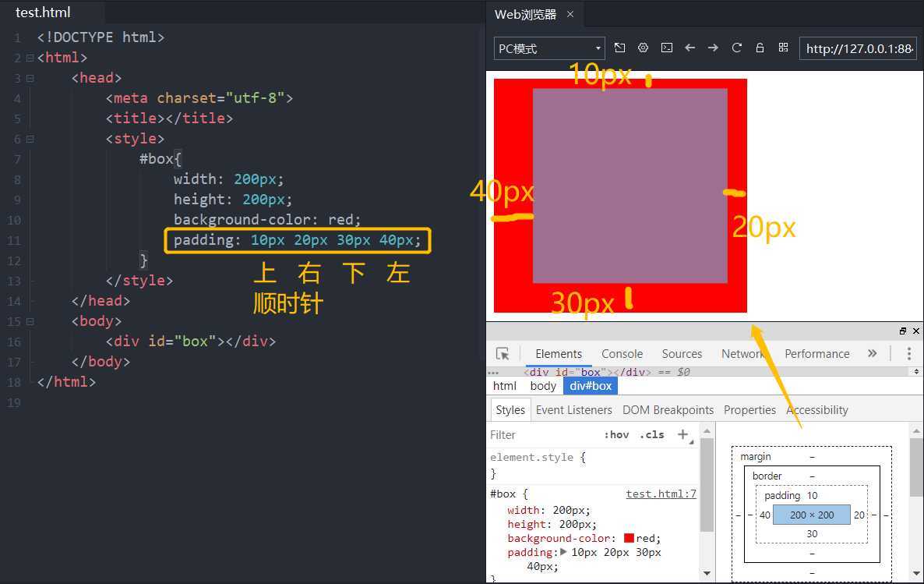Click the box model pane scrollbar thumb

(x=916, y=467)
